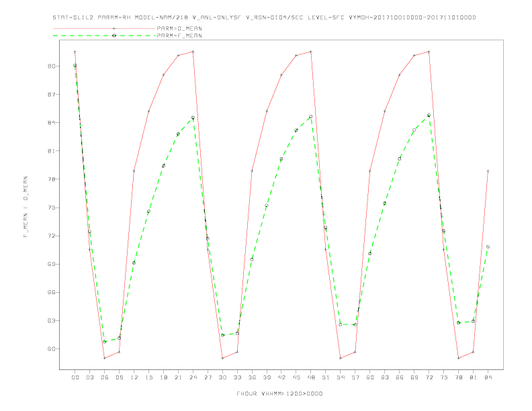
Task: Click the 06 forecast hour label
Action: pos(105,377)
